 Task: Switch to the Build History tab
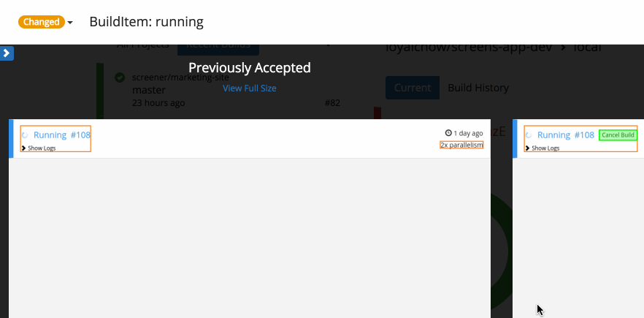point(478,88)
